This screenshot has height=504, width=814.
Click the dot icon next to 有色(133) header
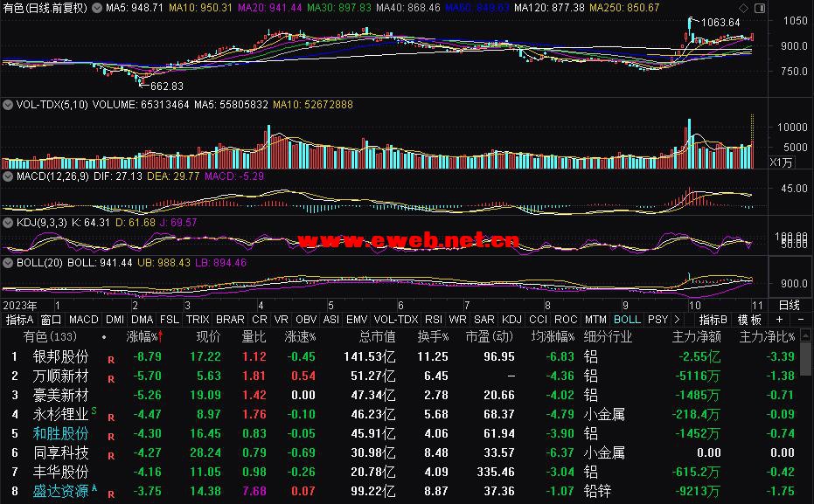click(x=104, y=337)
